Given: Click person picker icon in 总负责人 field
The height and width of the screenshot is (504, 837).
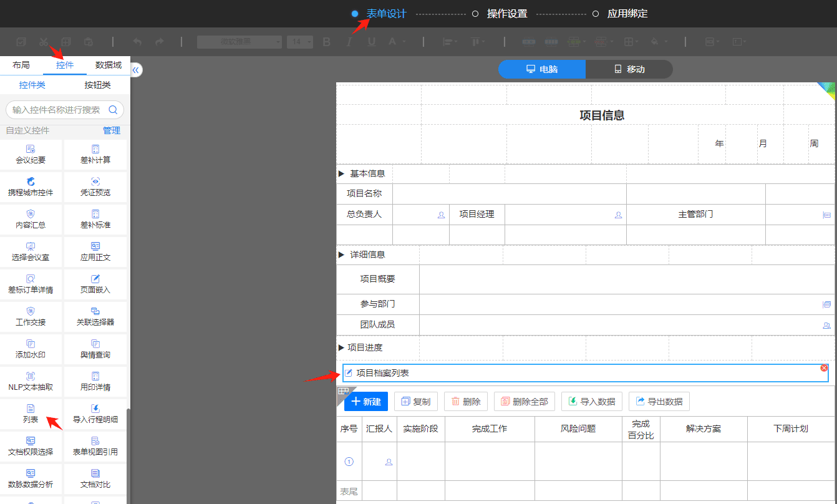Looking at the screenshot, I should click(x=442, y=215).
